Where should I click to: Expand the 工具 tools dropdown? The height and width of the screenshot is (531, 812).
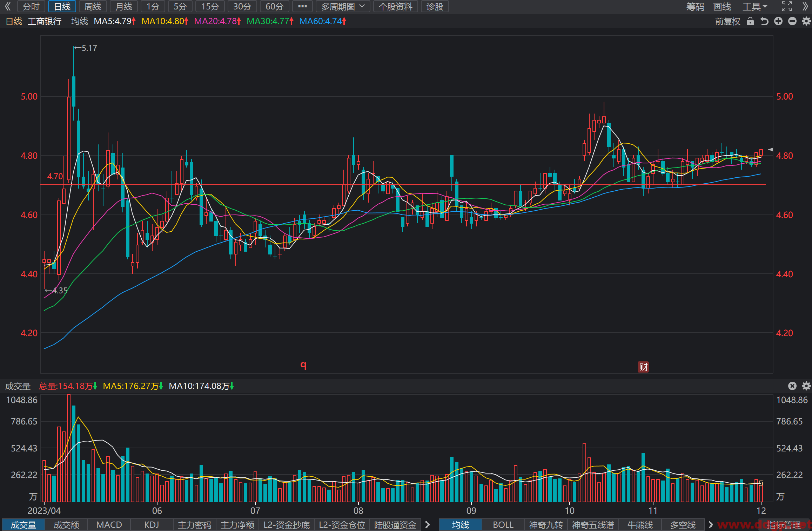pos(755,6)
